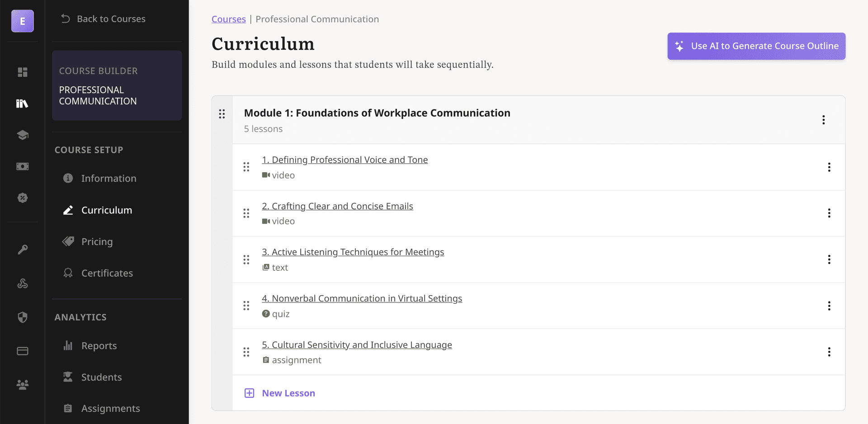Select Reports under Analytics
This screenshot has height=424, width=868.
[99, 346]
